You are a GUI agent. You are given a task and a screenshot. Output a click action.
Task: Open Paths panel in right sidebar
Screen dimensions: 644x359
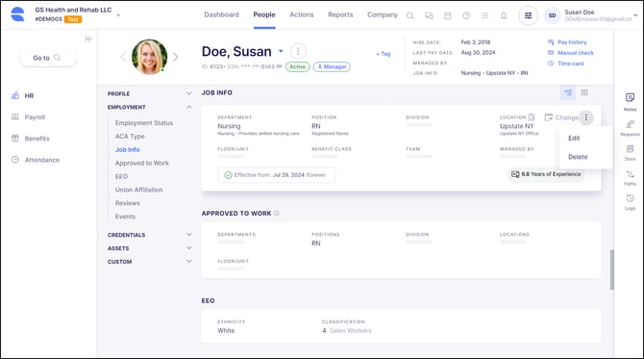pyautogui.click(x=630, y=178)
